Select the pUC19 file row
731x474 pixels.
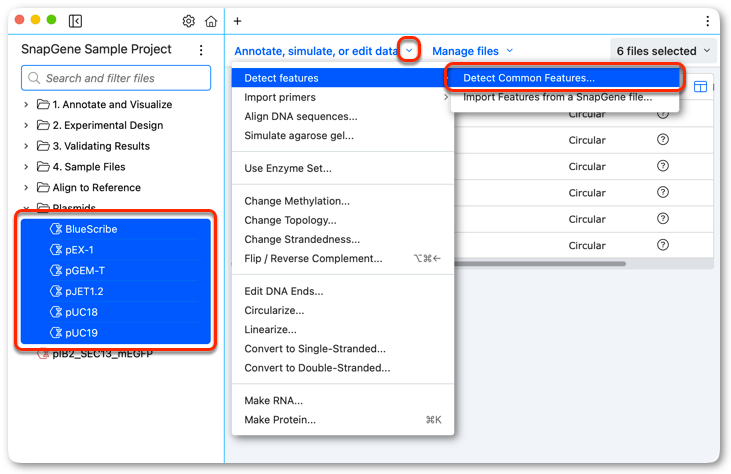(116, 333)
